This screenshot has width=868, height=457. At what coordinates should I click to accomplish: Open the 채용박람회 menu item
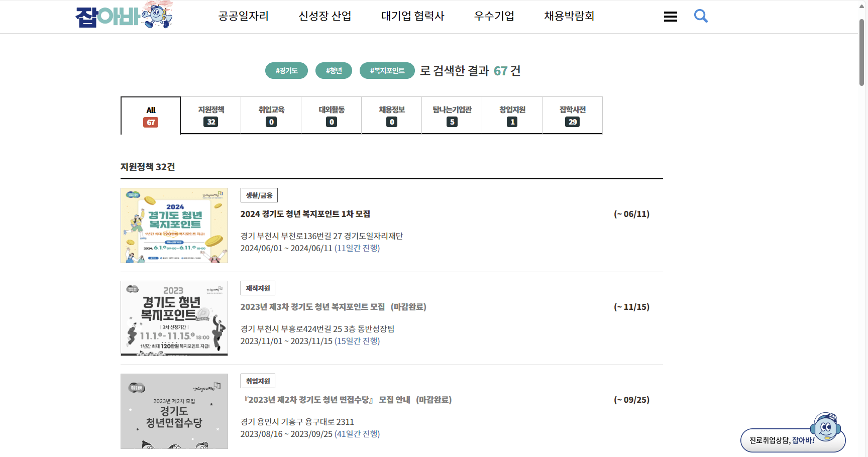(x=569, y=16)
